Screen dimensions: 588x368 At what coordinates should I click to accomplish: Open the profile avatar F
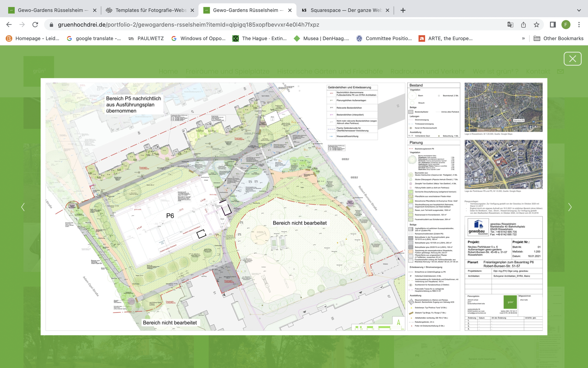point(566,24)
